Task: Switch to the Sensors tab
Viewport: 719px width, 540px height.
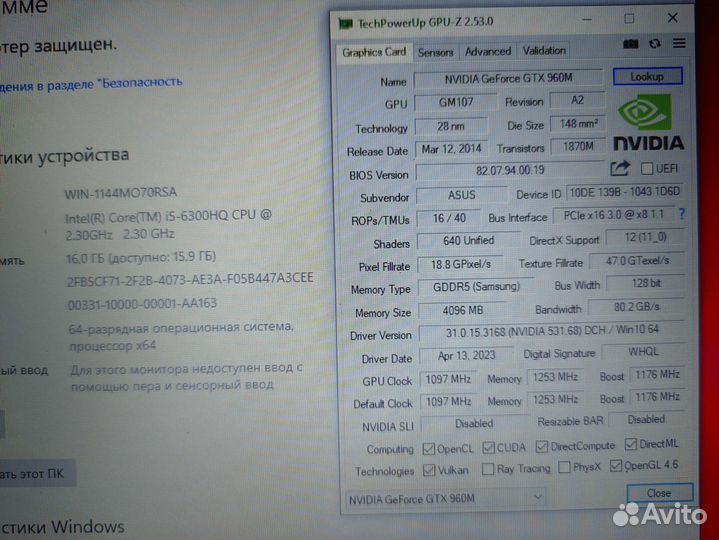Action: (x=435, y=52)
